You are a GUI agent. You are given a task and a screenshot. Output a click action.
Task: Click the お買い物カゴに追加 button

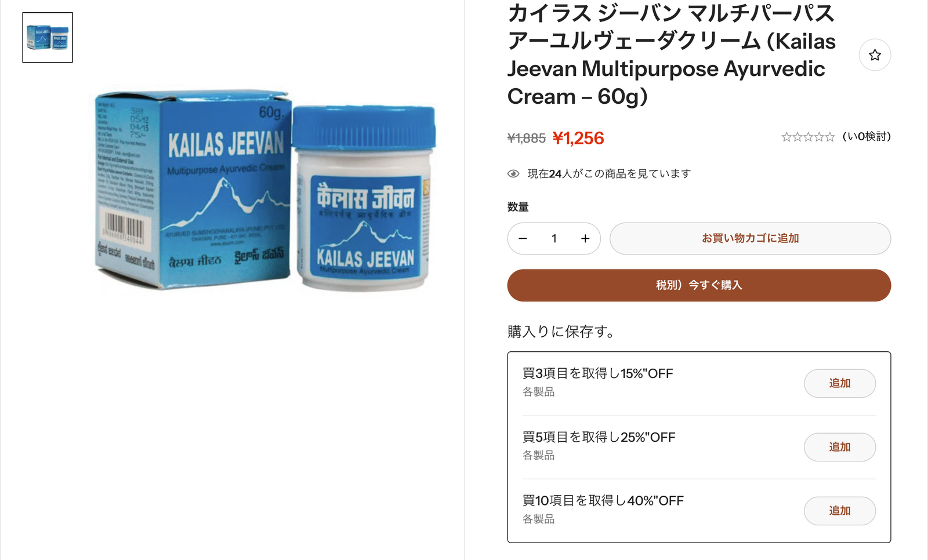coord(750,238)
